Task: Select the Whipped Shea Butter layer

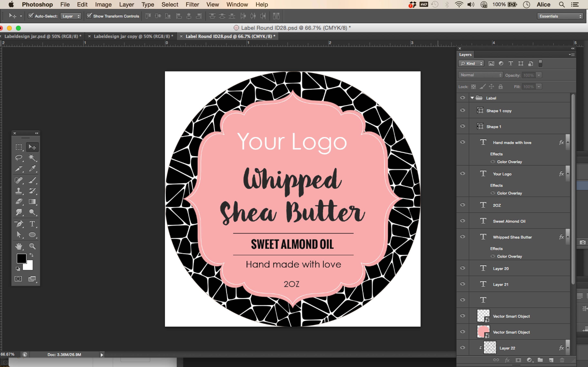Action: [x=513, y=237]
